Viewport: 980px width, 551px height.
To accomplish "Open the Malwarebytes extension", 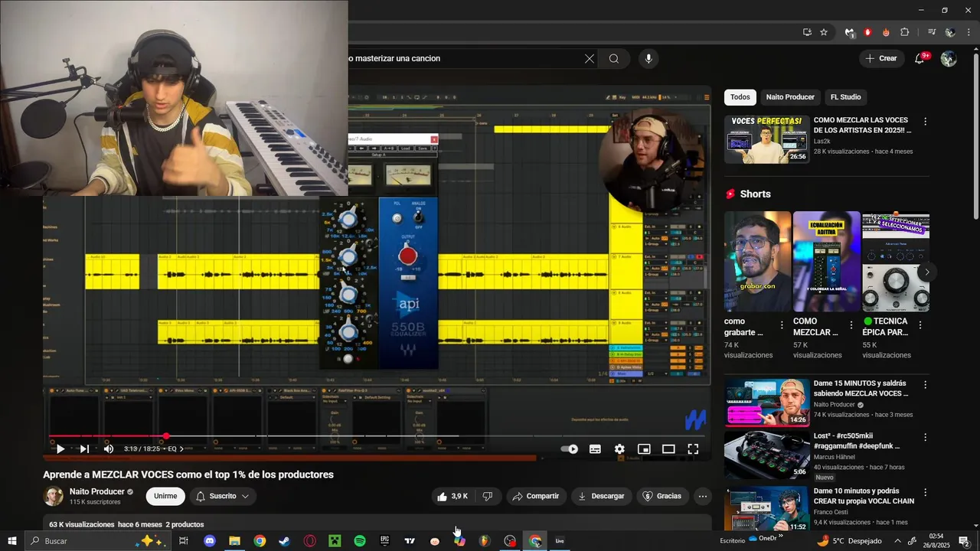I will pyautogui.click(x=849, y=32).
